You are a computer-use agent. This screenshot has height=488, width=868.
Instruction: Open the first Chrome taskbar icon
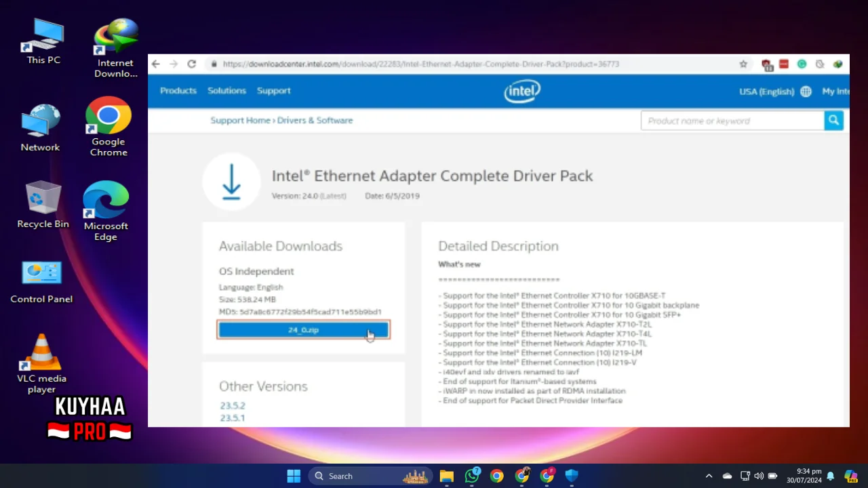tap(497, 476)
